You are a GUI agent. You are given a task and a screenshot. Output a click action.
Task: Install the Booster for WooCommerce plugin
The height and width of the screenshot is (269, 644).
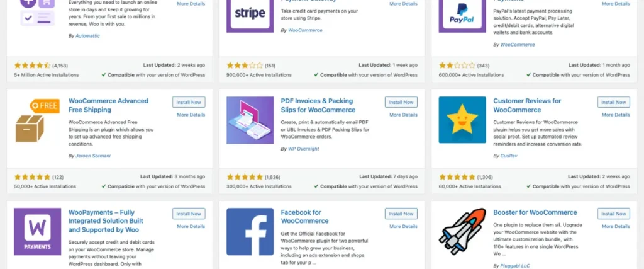click(613, 214)
